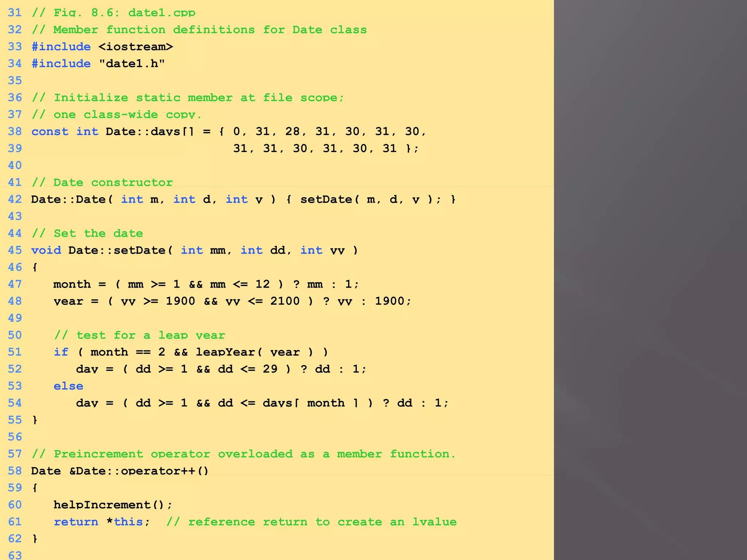Click line number 40
The height and width of the screenshot is (560, 747).
coord(15,165)
